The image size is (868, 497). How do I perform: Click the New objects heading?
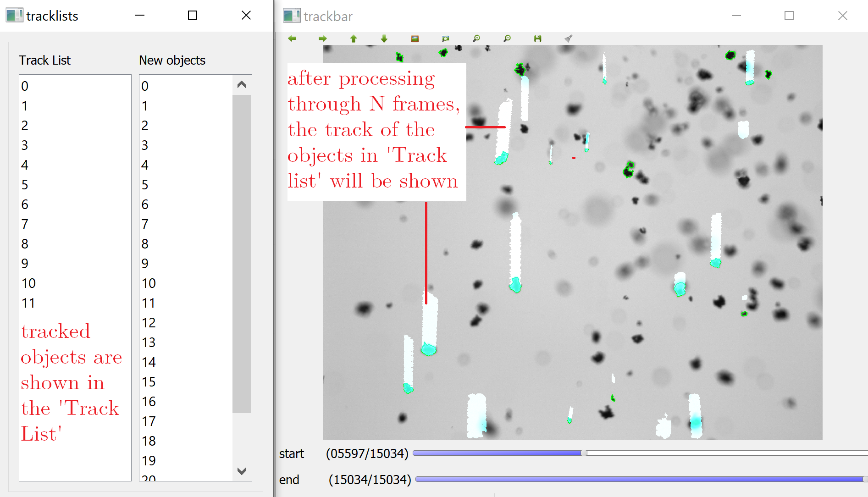tap(172, 60)
